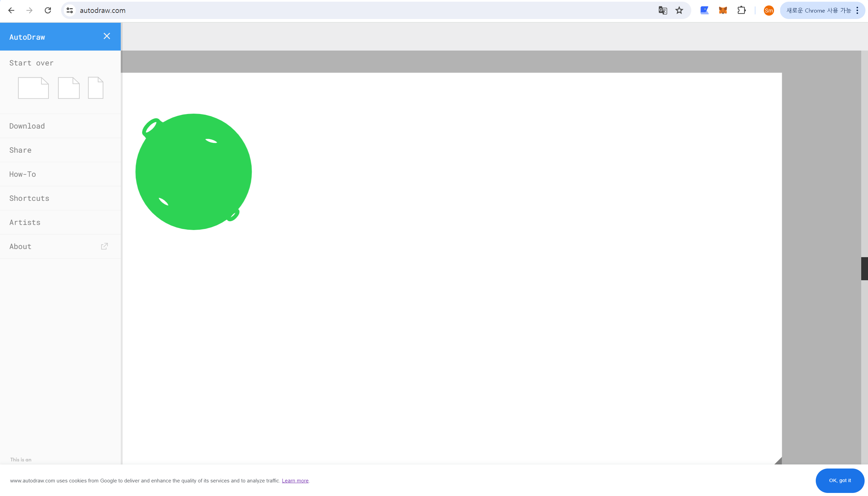Open the How-To menu item

point(22,174)
